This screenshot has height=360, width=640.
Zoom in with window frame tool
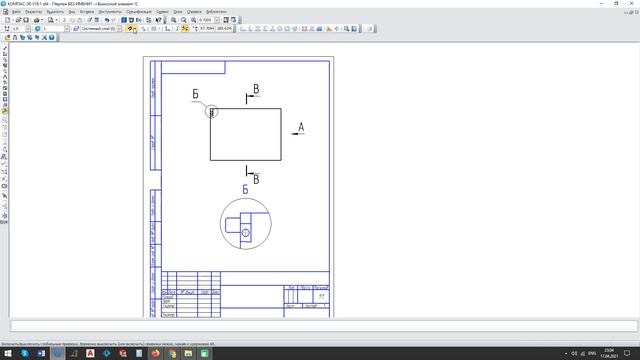tap(173, 20)
